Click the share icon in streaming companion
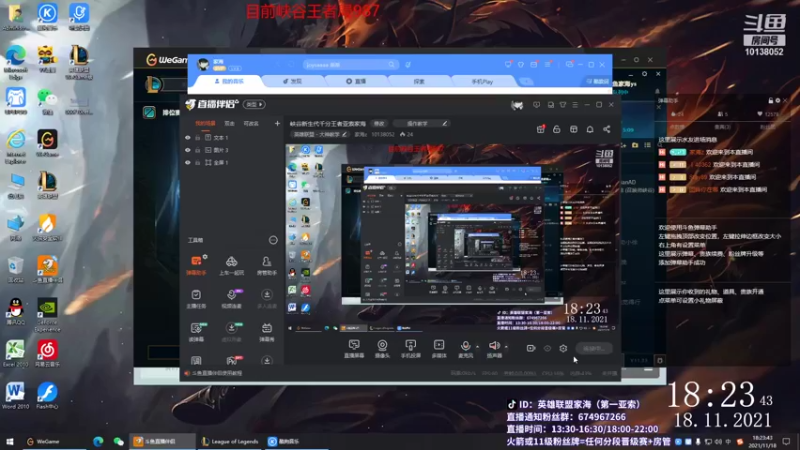Screen dimensions: 800x450 607,129
